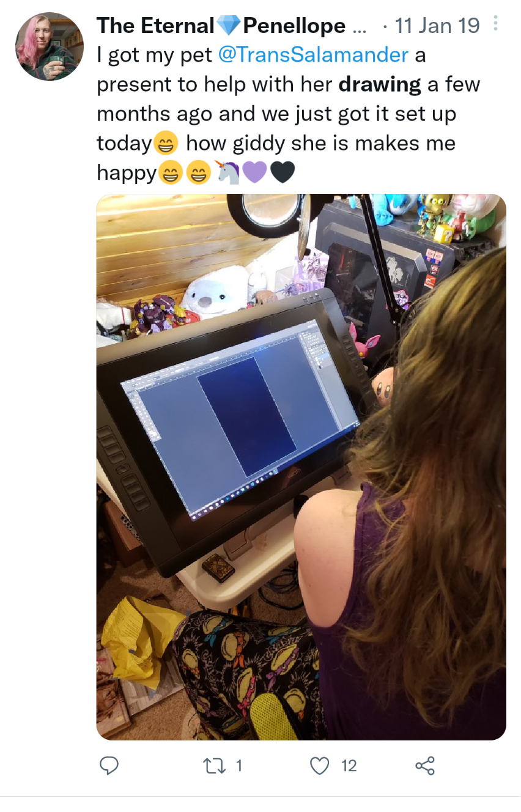
Task: Open the 11 Jan 19 timestamp
Action: [x=437, y=26]
